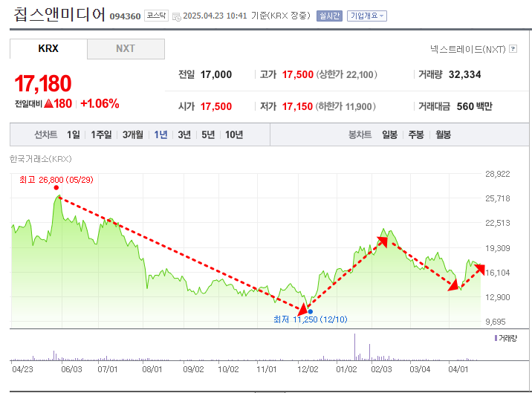
Task: Click the NXT help question mark icon
Action: click(x=513, y=49)
